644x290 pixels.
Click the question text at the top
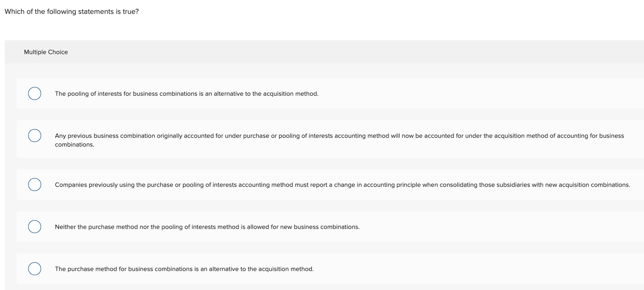72,11
